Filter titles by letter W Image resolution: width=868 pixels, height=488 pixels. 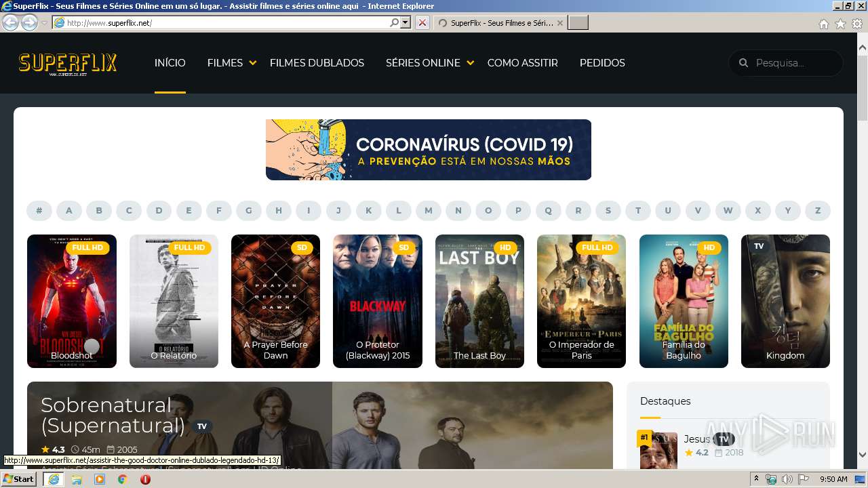click(728, 211)
